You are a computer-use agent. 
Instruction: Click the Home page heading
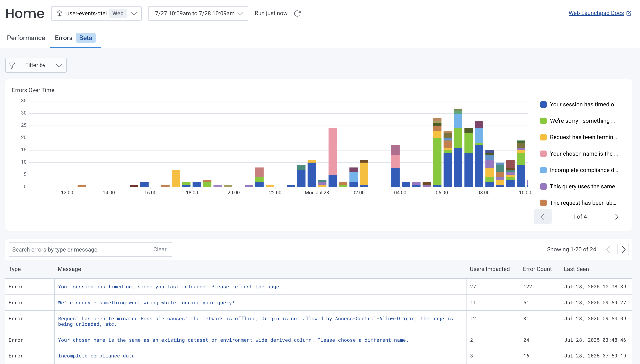25,13
